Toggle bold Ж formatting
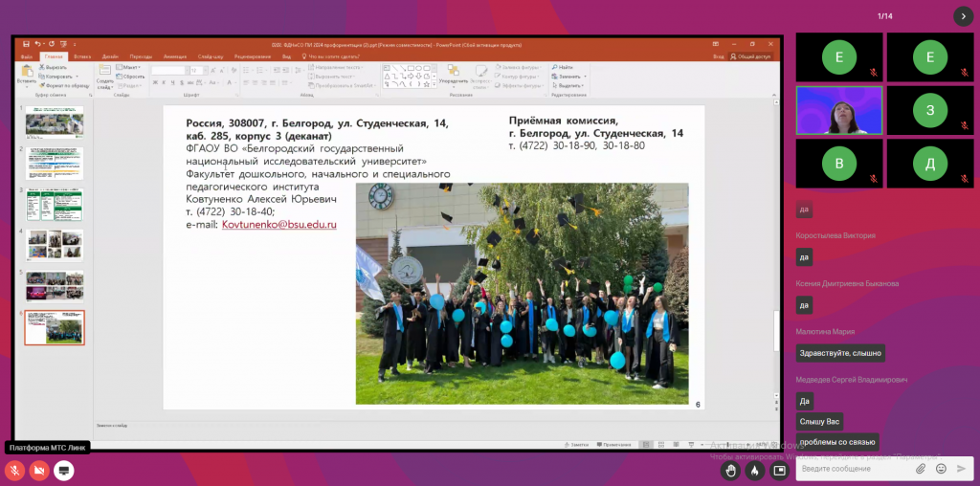This screenshot has width=980, height=486. tap(154, 82)
